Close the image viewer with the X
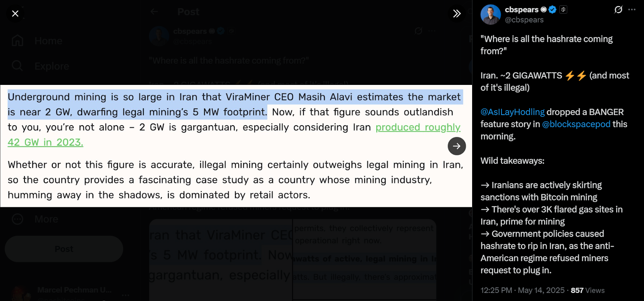Image resolution: width=644 pixels, height=301 pixels. (x=15, y=14)
